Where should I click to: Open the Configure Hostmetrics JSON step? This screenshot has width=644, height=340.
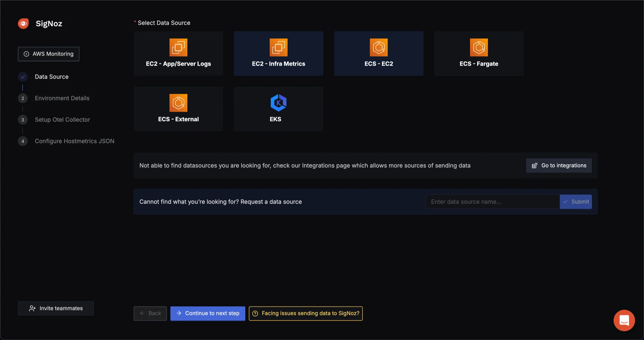[x=75, y=141]
